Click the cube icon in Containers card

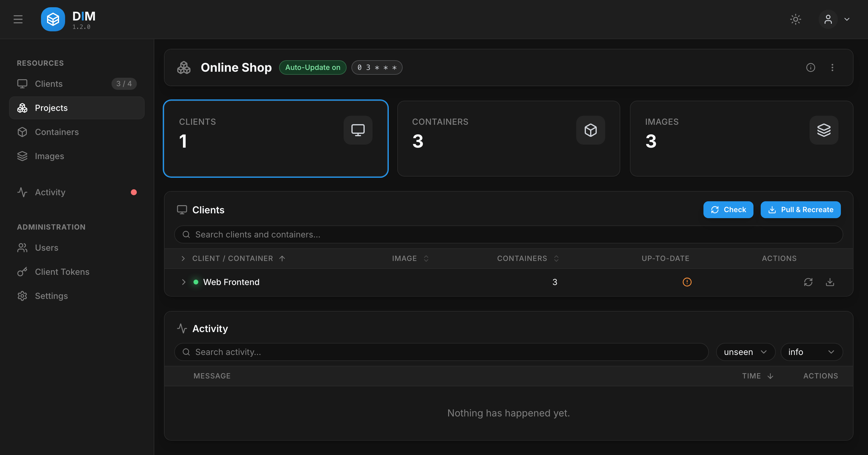coord(591,130)
